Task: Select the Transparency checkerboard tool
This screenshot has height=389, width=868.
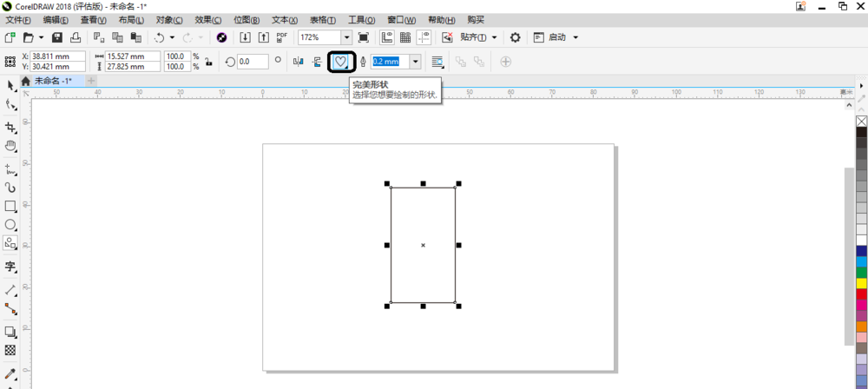Action: 10,350
